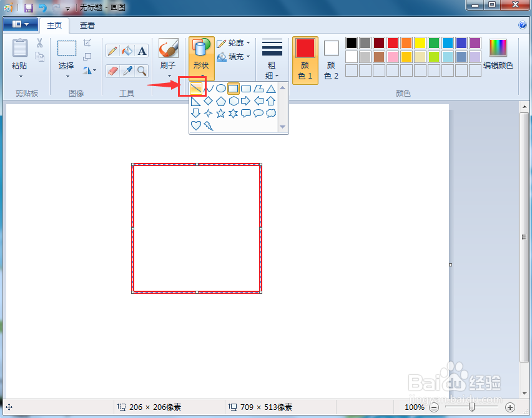The height and width of the screenshot is (418, 532).
Task: Click the Copy icon
Action: click(40, 57)
